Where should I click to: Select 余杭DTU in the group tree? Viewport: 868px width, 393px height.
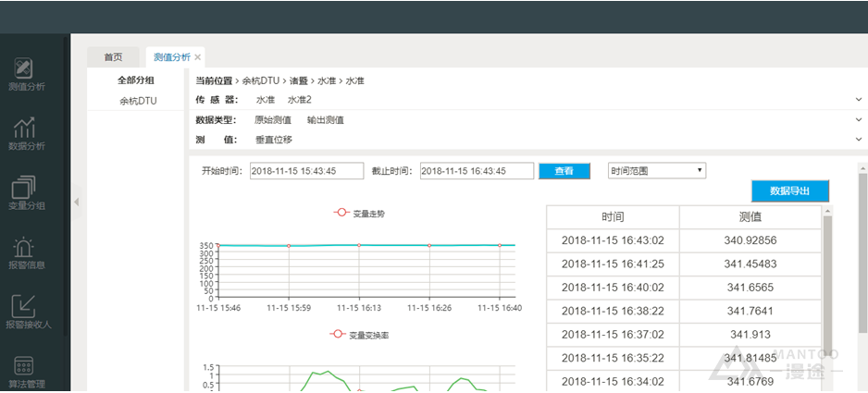pos(138,100)
